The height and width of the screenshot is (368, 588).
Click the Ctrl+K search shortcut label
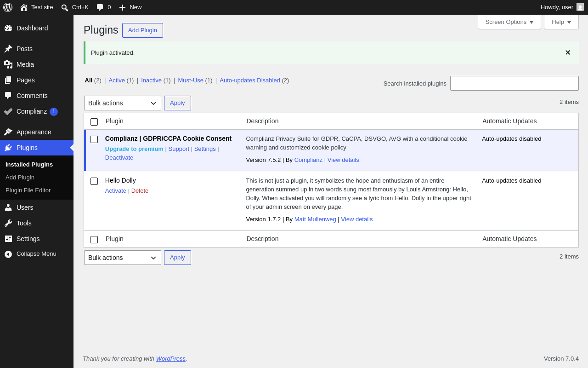coord(80,7)
